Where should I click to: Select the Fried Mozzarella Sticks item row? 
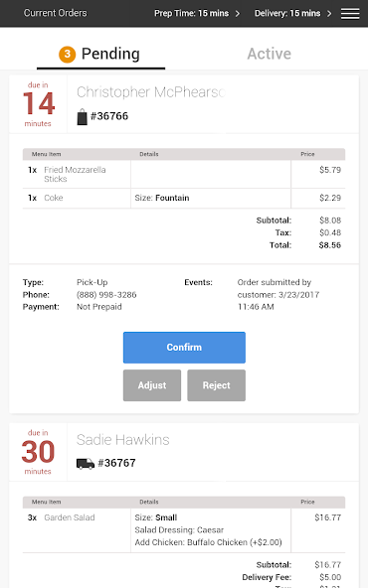click(x=184, y=175)
